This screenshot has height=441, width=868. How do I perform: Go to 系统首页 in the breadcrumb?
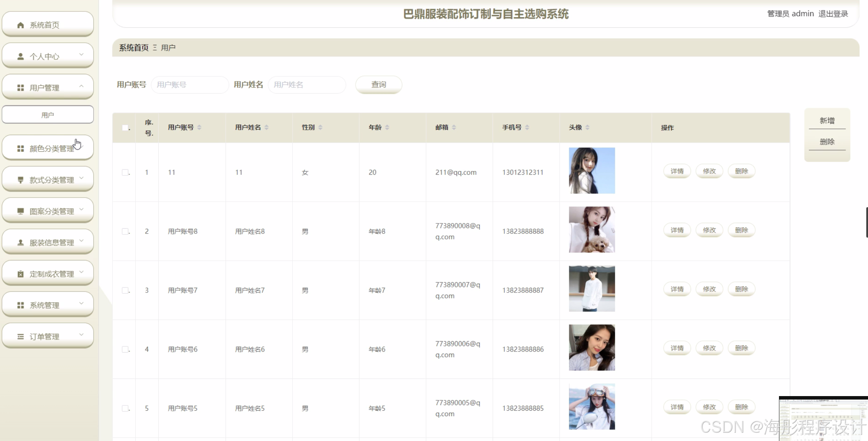(134, 48)
